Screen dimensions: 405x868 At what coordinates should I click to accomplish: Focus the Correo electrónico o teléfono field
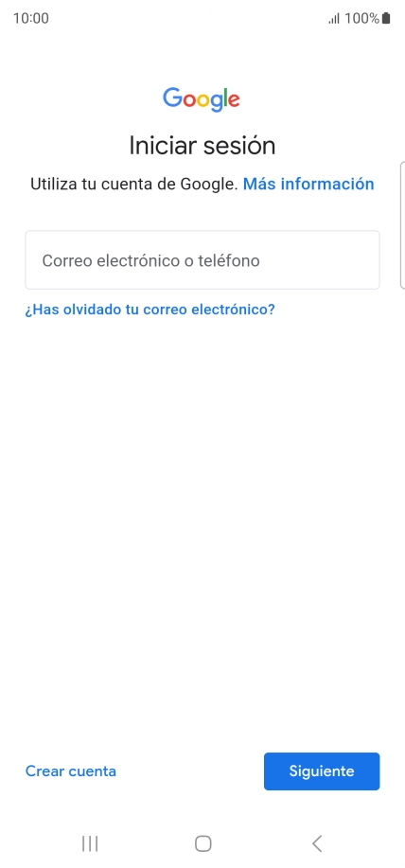click(202, 260)
